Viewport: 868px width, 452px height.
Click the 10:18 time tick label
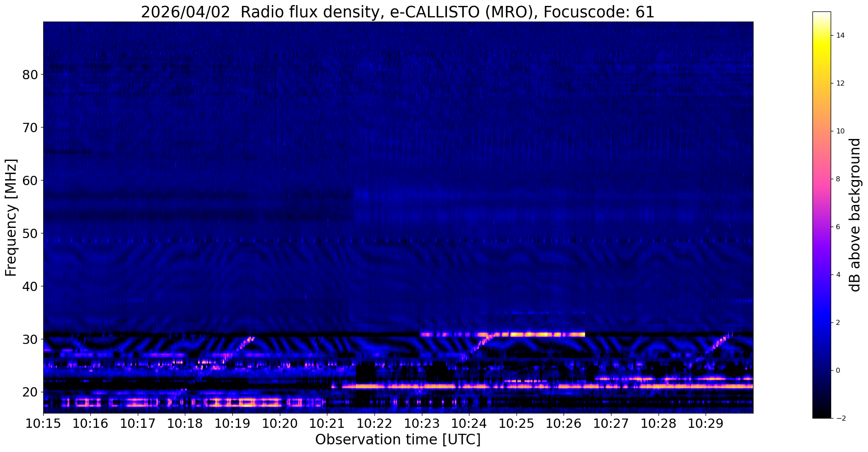[x=185, y=424]
